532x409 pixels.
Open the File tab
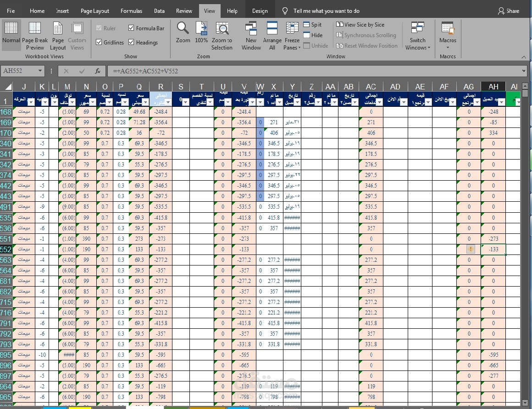coord(11,11)
